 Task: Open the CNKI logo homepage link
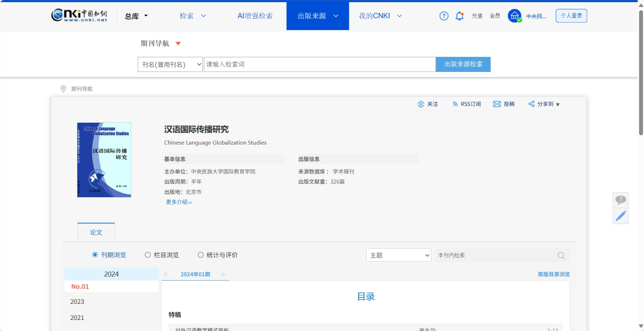tap(79, 15)
